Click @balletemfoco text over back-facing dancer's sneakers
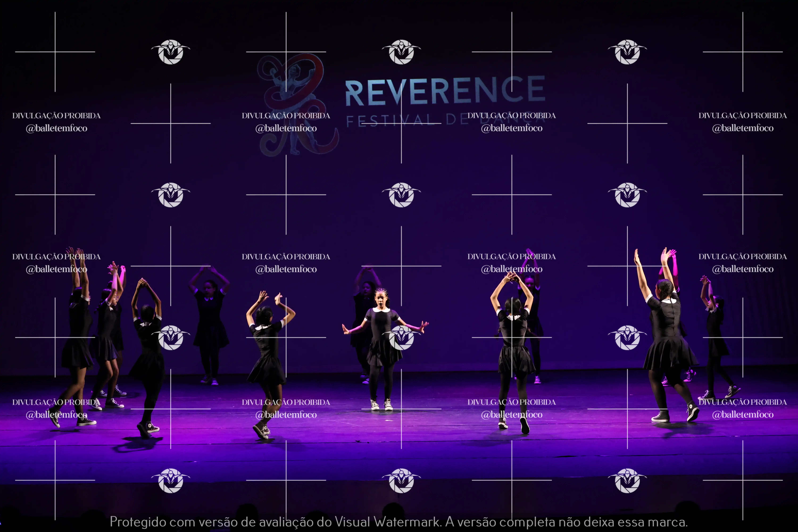This screenshot has height=532, width=798. [512, 415]
